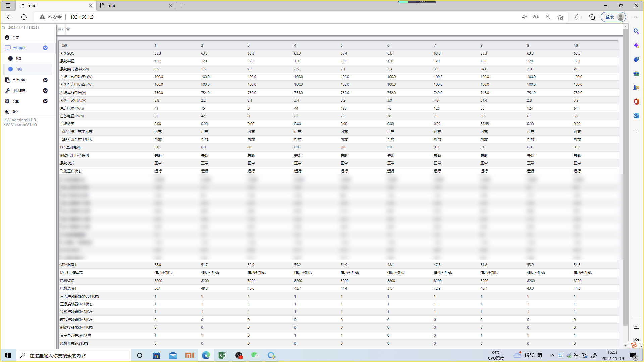Open the Edge sidebar Office icon
Viewport: 644px width, 362px height.
coord(636,102)
